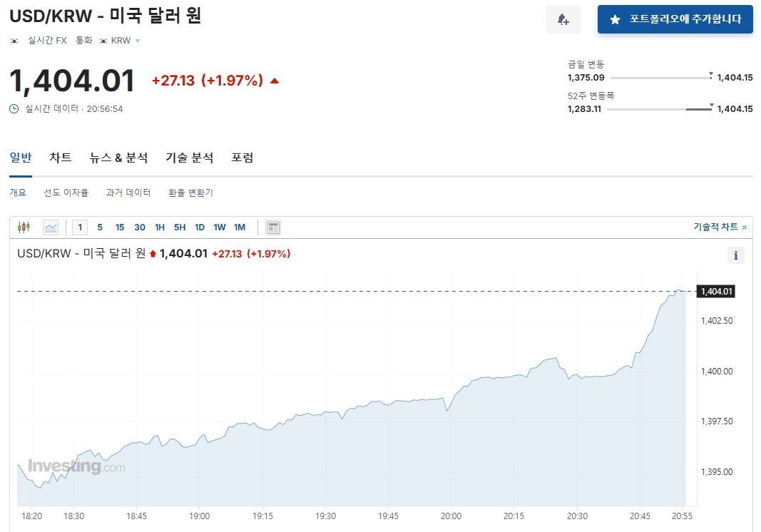Click the add price alert bell icon

pos(563,19)
